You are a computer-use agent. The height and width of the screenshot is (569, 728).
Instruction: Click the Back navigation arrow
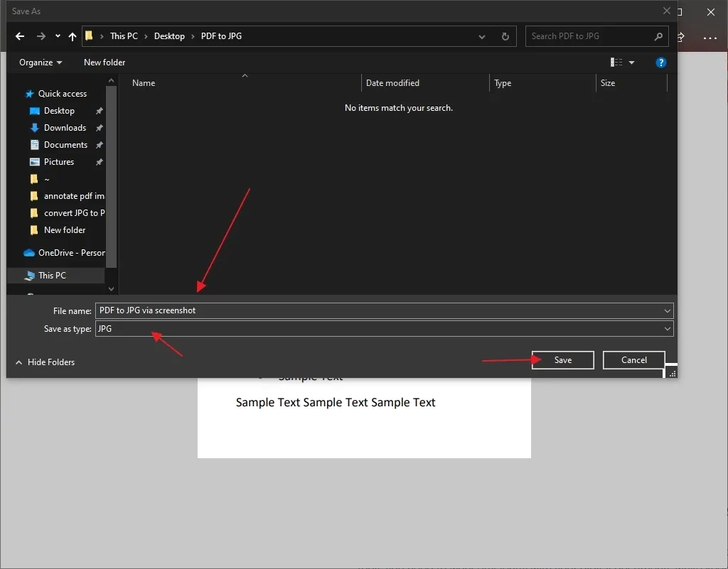click(19, 36)
